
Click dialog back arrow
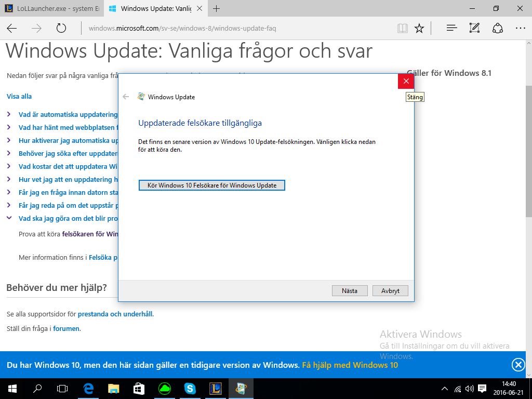[126, 97]
